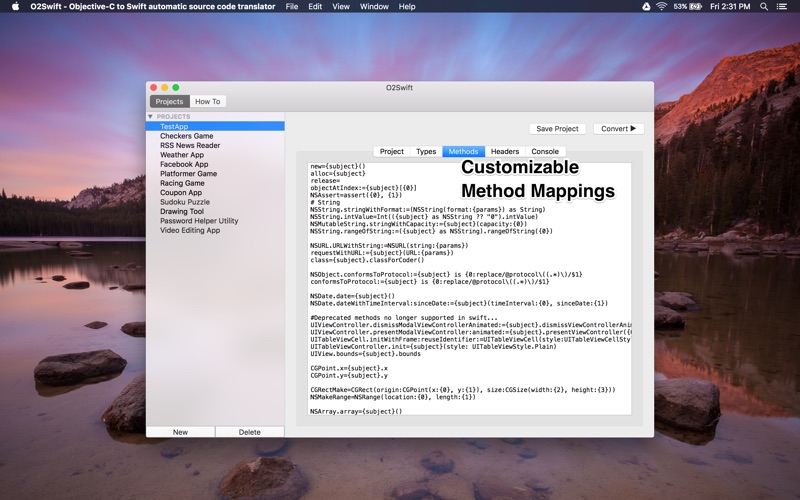Screen dimensions: 800x500
Task: Open the Wi-Fi status menu
Action: click(x=662, y=7)
